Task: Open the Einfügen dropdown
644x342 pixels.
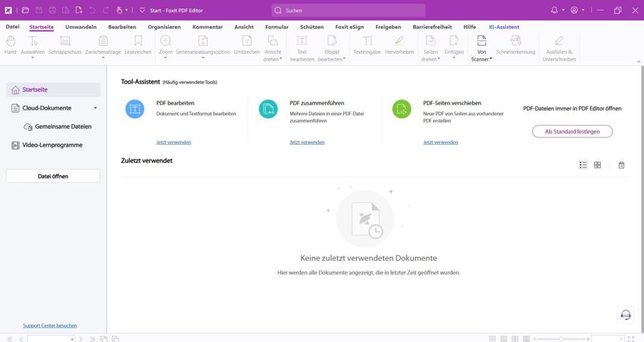Action: point(454,58)
